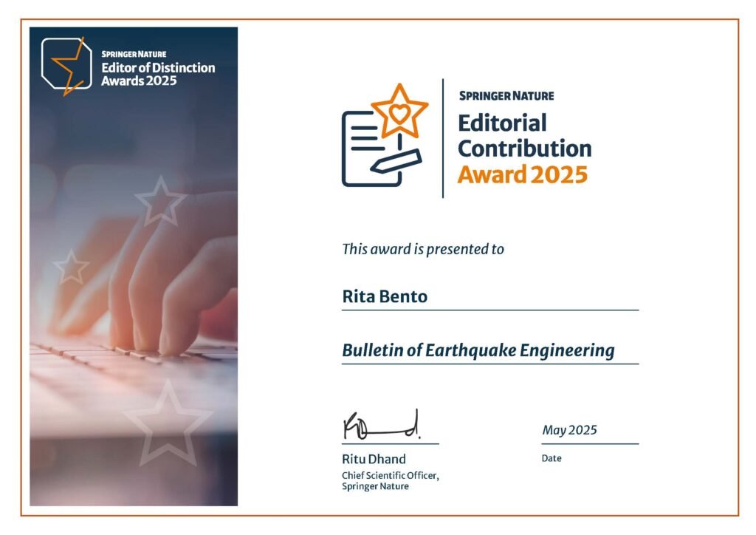Click the recipient name Rita Bento

point(385,296)
